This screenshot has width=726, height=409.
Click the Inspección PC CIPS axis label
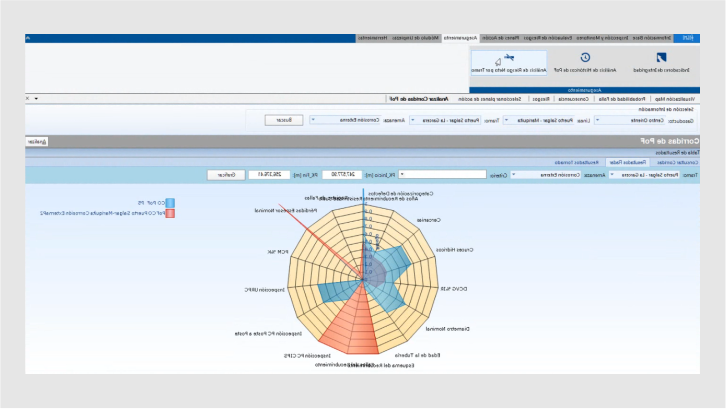[x=307, y=356]
